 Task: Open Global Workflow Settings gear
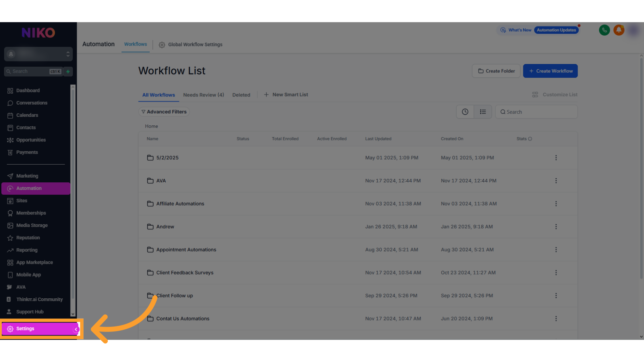pos(162,45)
